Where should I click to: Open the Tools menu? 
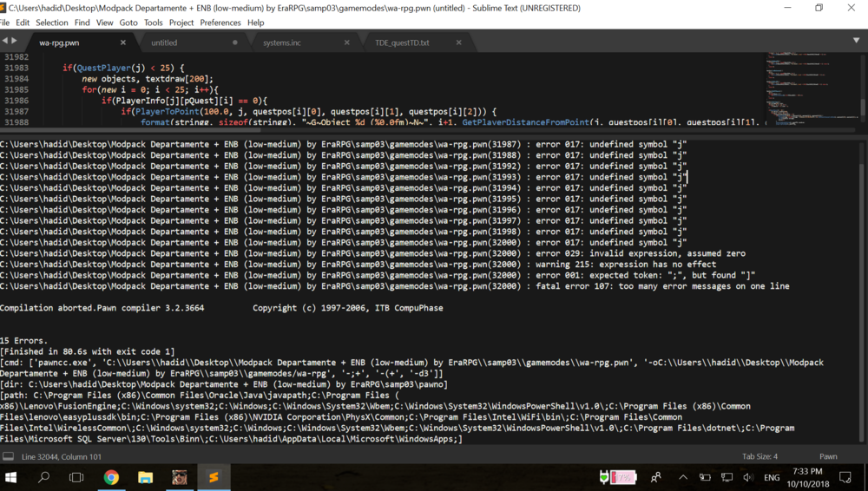(x=154, y=23)
